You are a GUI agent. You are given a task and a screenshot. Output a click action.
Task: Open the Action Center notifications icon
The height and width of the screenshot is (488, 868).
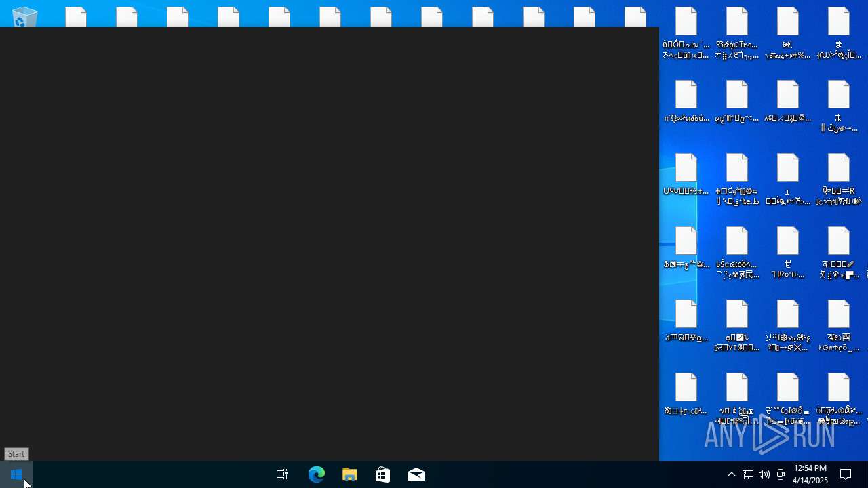(x=846, y=474)
